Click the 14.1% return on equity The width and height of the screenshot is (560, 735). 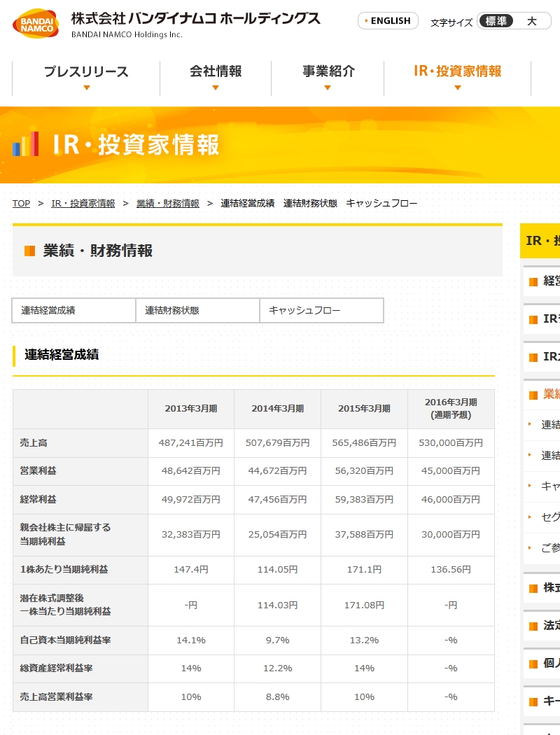(x=191, y=640)
